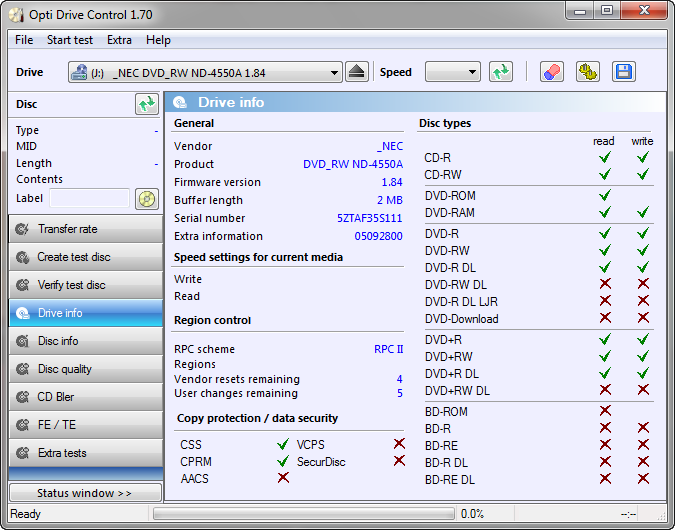Go to the Disc quality section

pos(86,369)
